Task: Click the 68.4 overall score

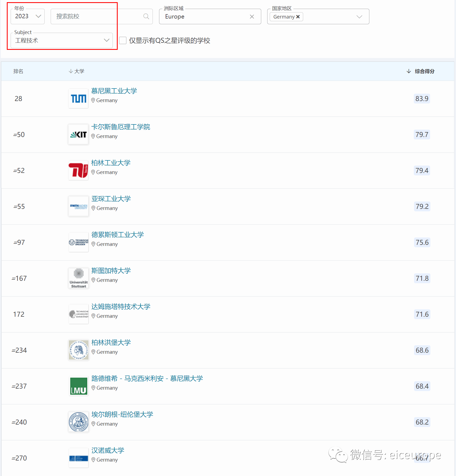Action: point(422,386)
